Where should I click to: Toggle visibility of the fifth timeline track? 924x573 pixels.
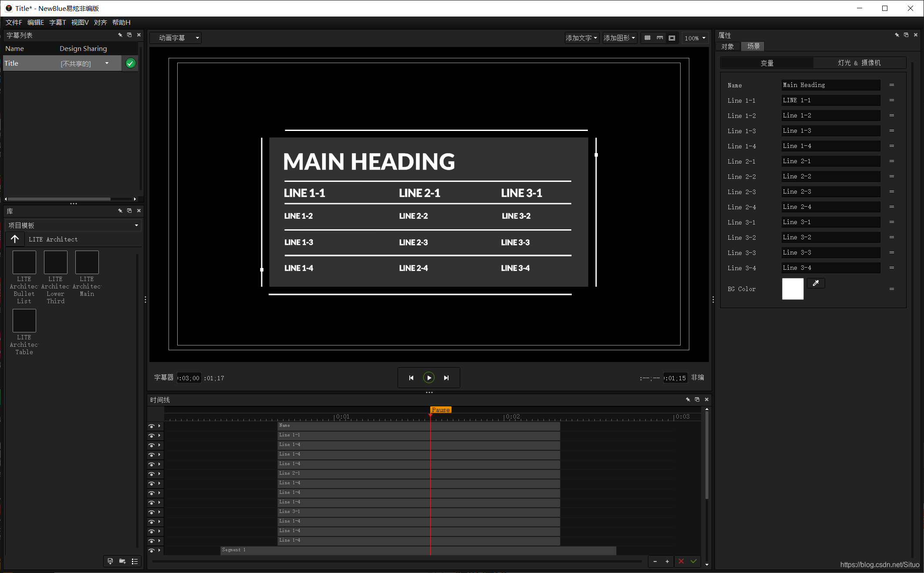tap(152, 464)
